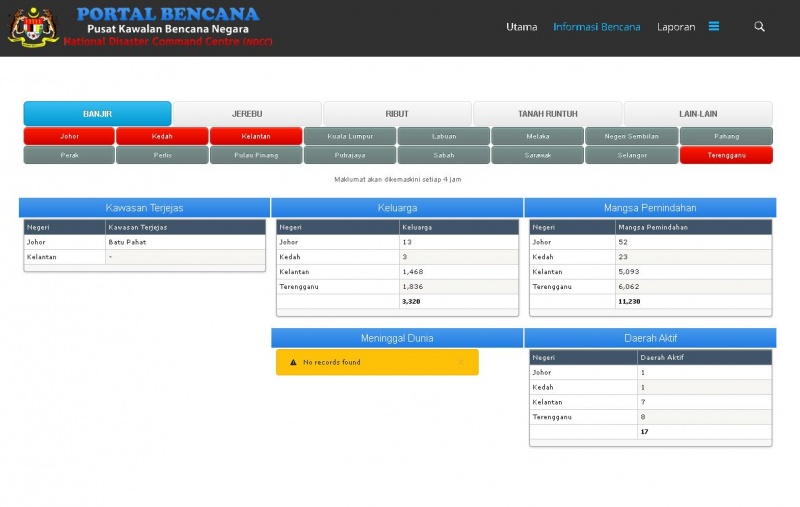Switch to the RIBUT tab
Viewport: 800px width, 507px height.
point(397,113)
